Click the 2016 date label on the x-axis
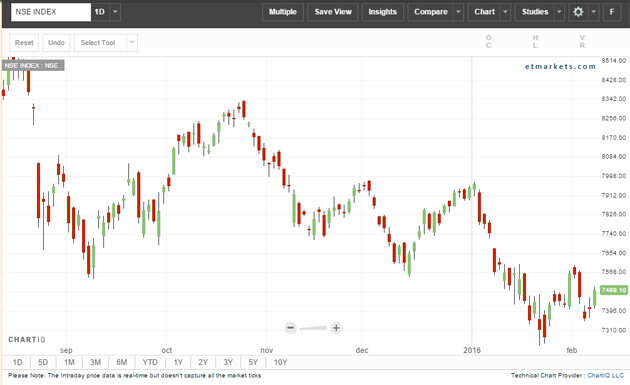This screenshot has height=385, width=630. pyautogui.click(x=472, y=350)
